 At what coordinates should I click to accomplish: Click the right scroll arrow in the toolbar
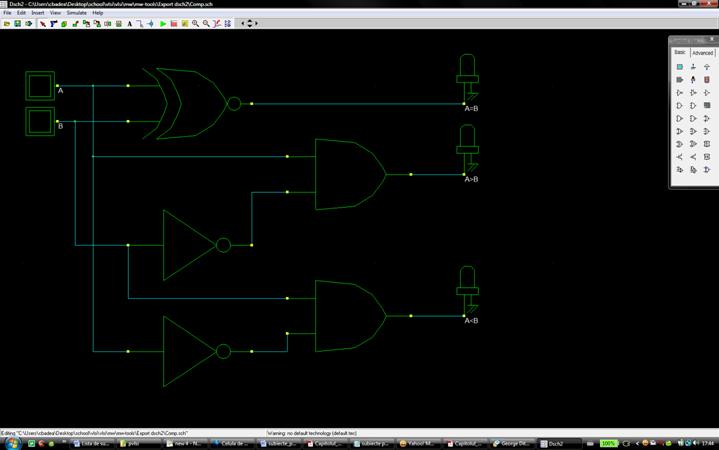[256, 23]
